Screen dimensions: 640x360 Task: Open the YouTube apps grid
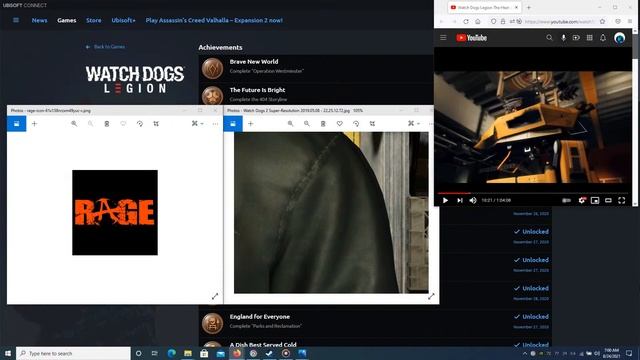pos(589,38)
